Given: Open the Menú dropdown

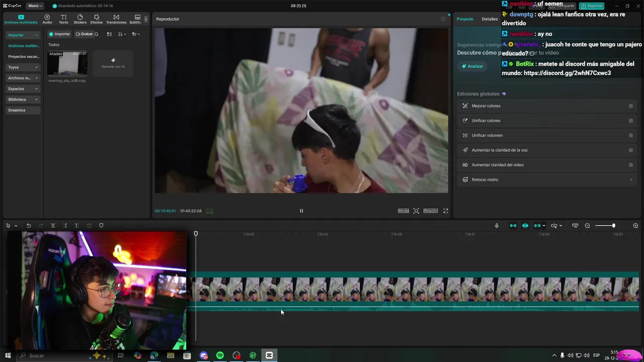Looking at the screenshot, I should (35, 6).
